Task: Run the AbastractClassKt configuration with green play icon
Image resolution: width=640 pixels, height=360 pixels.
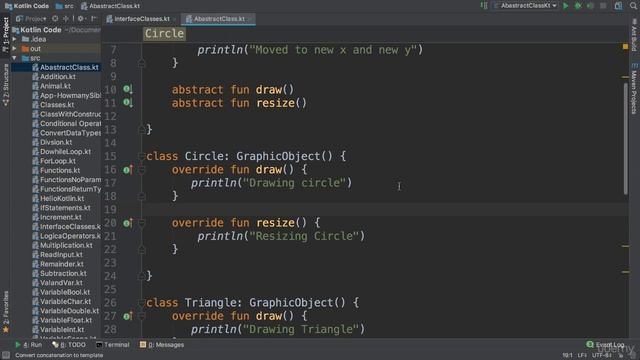Action: tap(566, 6)
